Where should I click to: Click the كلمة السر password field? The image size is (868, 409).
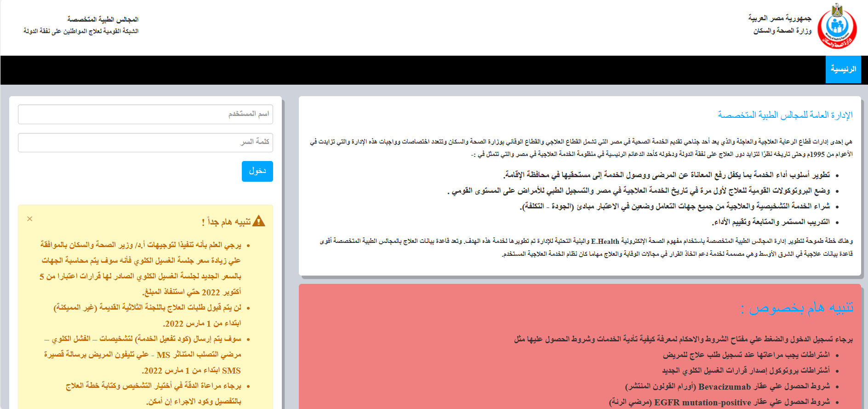tap(145, 142)
